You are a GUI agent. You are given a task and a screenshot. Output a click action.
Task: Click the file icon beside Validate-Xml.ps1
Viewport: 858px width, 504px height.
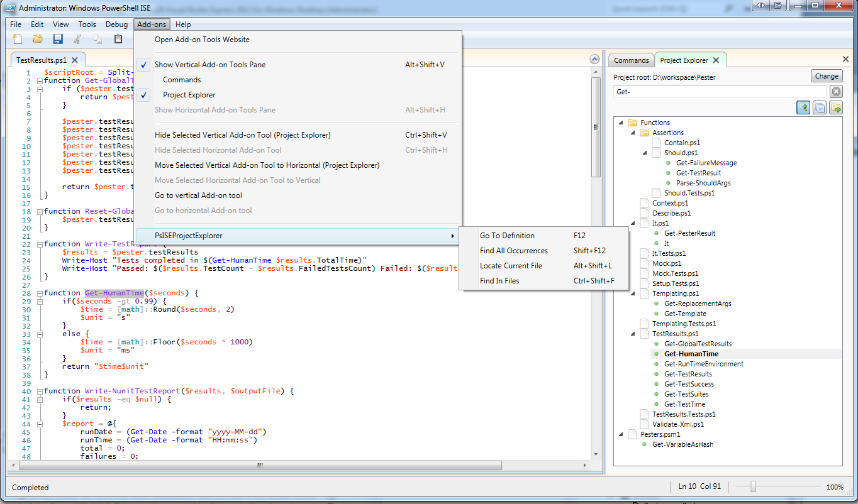[645, 424]
